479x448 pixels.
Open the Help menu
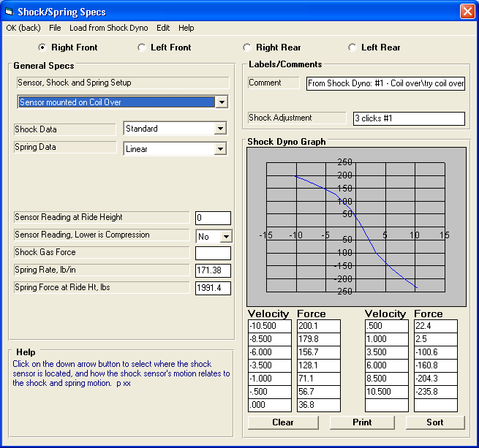click(x=186, y=28)
